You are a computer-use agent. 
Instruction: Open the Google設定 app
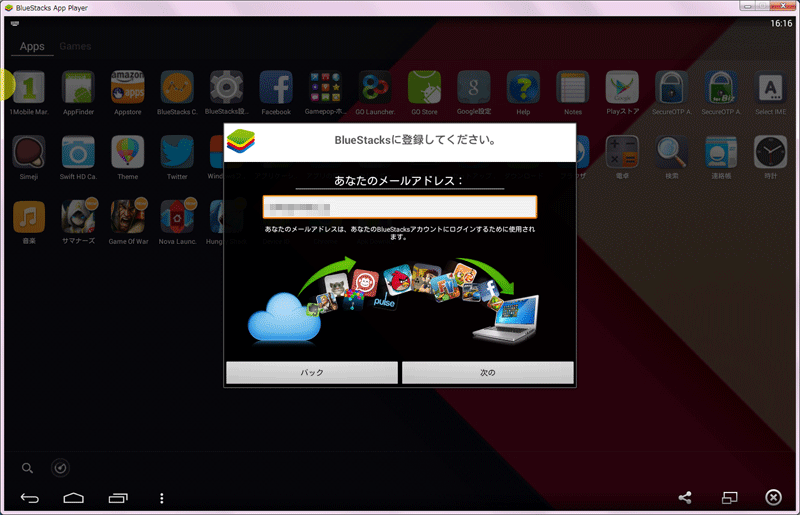pyautogui.click(x=474, y=88)
